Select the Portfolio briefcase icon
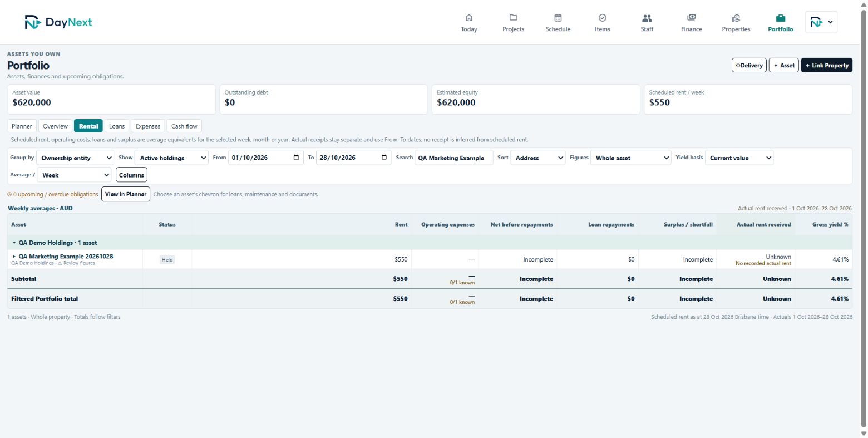The height and width of the screenshot is (438, 868). pos(780,18)
